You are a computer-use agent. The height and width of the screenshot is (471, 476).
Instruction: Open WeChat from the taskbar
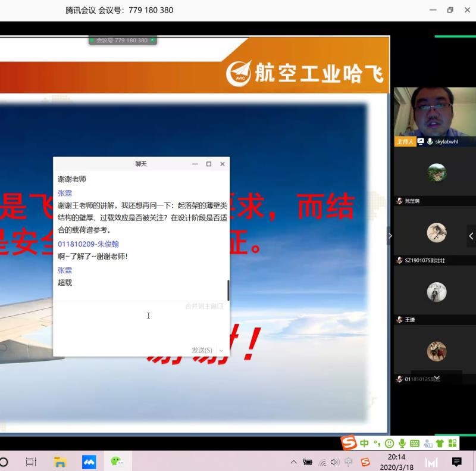coord(117,461)
